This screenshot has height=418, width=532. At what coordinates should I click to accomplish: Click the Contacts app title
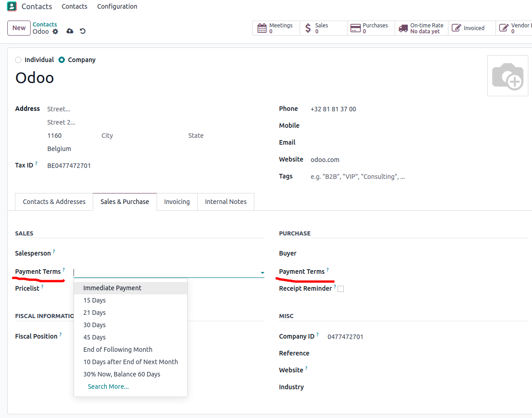(x=37, y=6)
